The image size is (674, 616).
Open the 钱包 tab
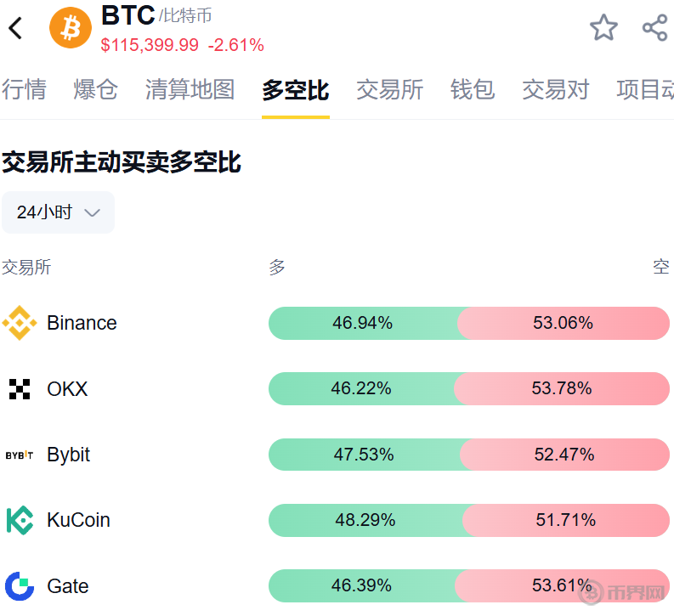[473, 89]
